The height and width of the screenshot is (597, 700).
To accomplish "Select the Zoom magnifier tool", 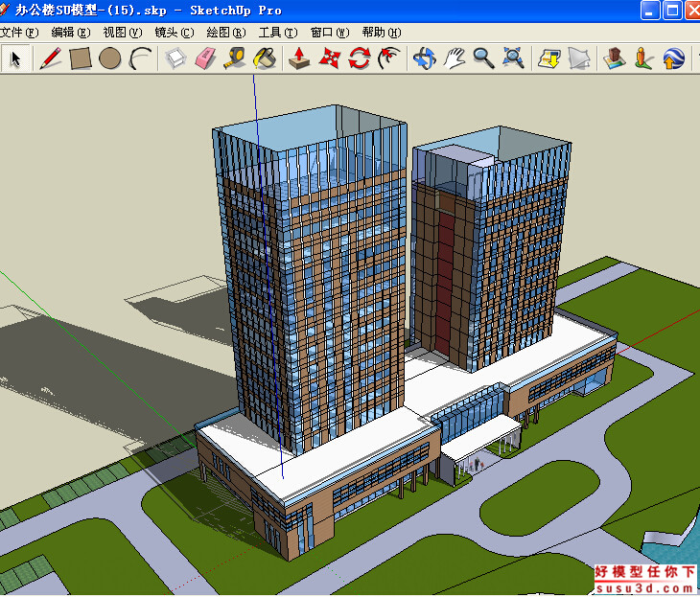I will 483,58.
